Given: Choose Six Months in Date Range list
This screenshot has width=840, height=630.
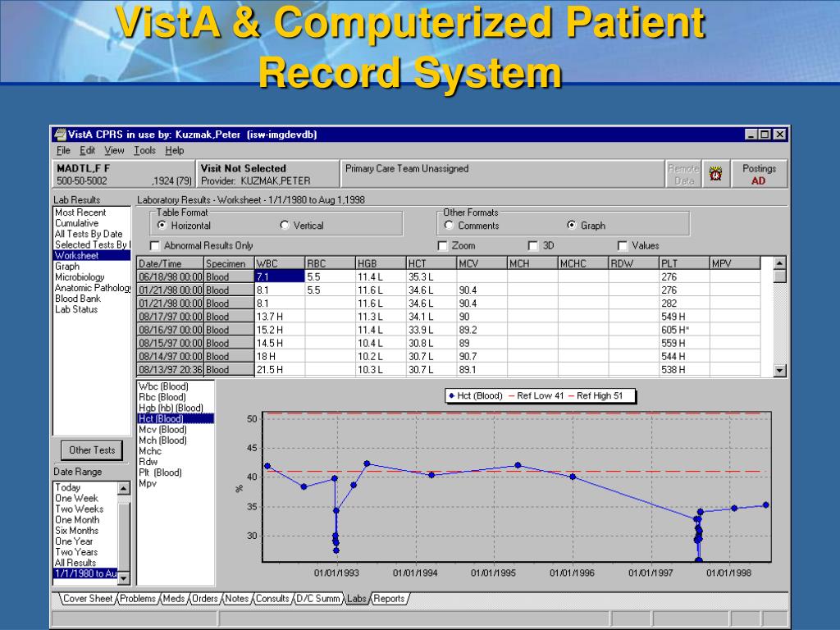Looking at the screenshot, I should tap(76, 531).
